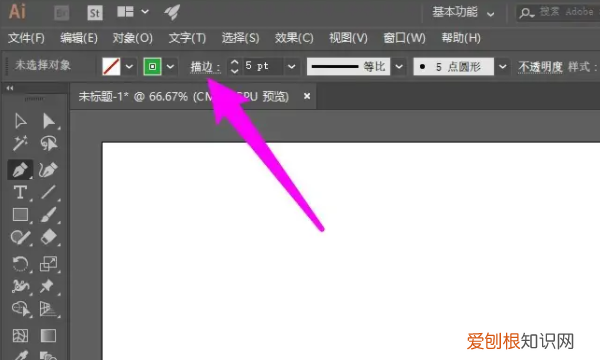The image size is (600, 360).
Task: Click the 未选择对象 status label
Action: 43,65
